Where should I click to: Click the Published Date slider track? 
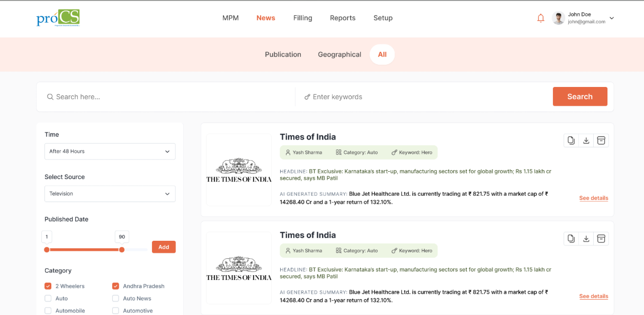click(96, 250)
